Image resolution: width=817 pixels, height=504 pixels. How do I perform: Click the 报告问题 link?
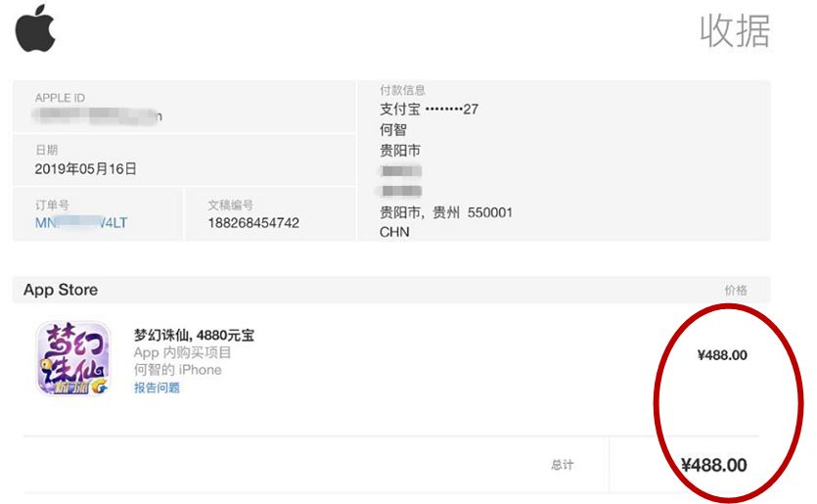tap(157, 388)
